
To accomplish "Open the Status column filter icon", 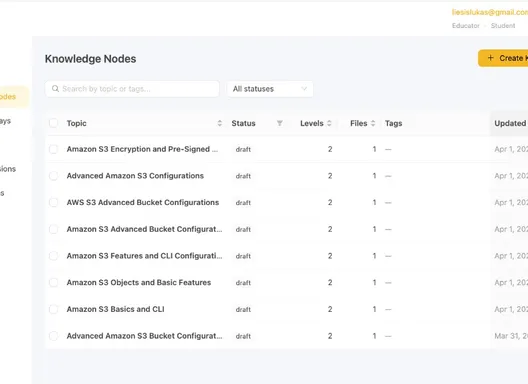I will (x=279, y=123).
